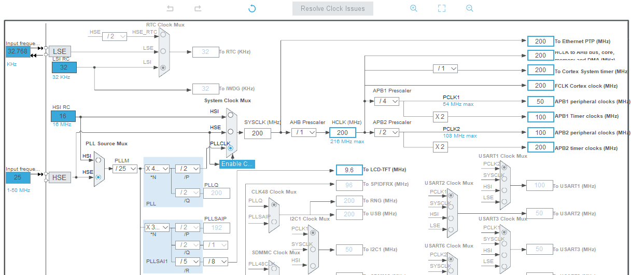Zoom out of the clock diagram

pos(470,8)
